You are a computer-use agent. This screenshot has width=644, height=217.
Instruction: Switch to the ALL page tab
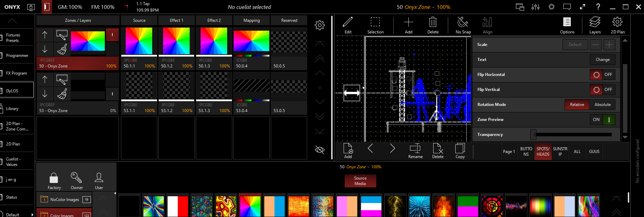click(577, 152)
